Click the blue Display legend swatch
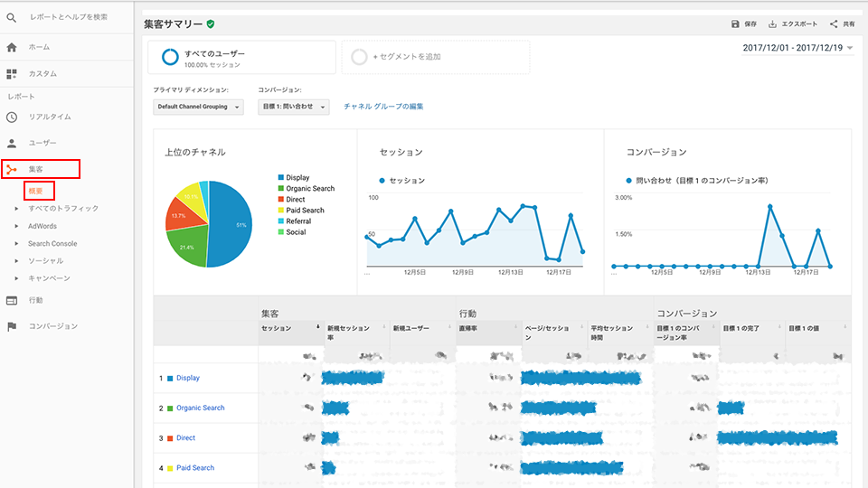 (281, 178)
